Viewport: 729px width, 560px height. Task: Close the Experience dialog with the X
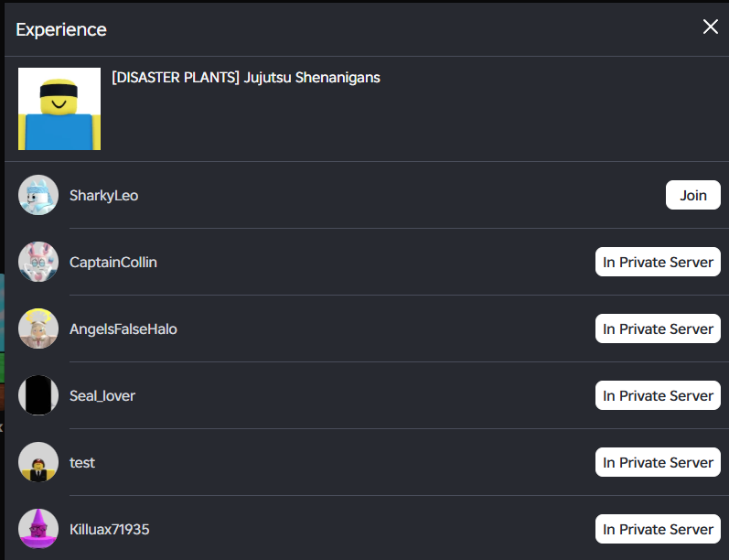tap(710, 27)
